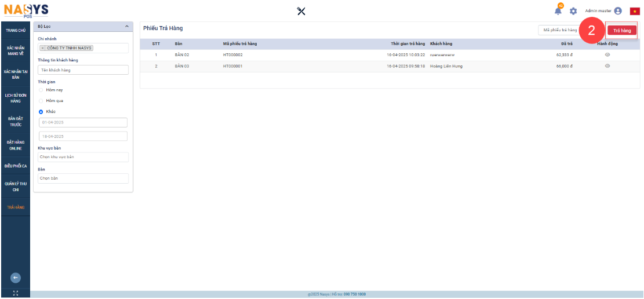Screen dimensions: 644x299
Task: Click the crossed fork-knife restaurant icon
Action: (301, 11)
